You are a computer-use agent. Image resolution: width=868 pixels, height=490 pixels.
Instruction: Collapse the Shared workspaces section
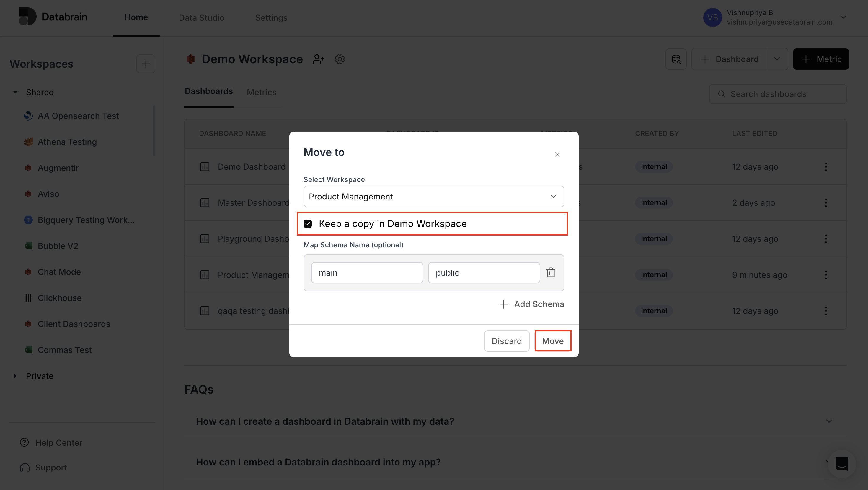(15, 92)
